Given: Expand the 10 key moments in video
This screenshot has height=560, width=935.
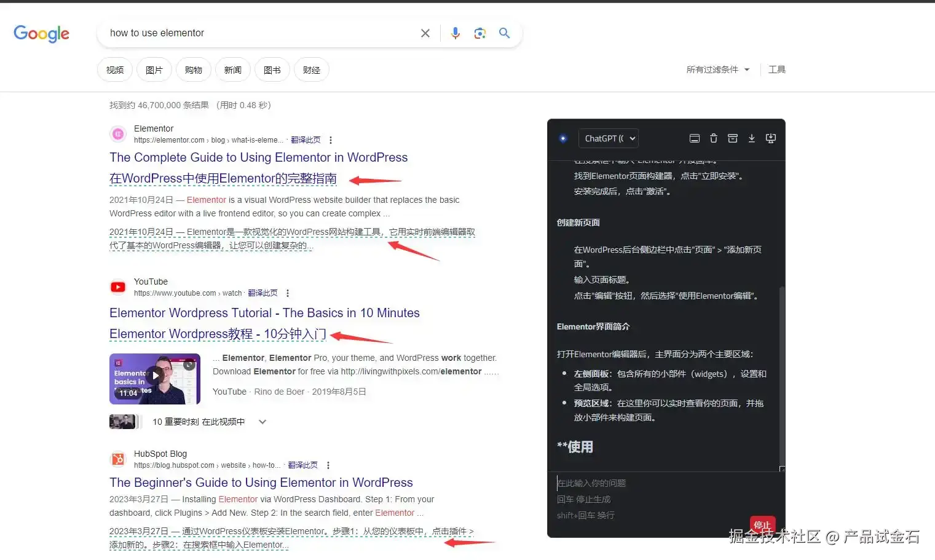Looking at the screenshot, I should click(262, 422).
